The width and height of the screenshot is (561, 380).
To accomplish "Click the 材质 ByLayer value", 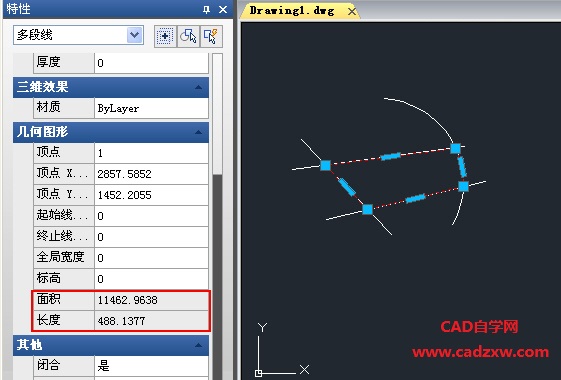I will [151, 108].
